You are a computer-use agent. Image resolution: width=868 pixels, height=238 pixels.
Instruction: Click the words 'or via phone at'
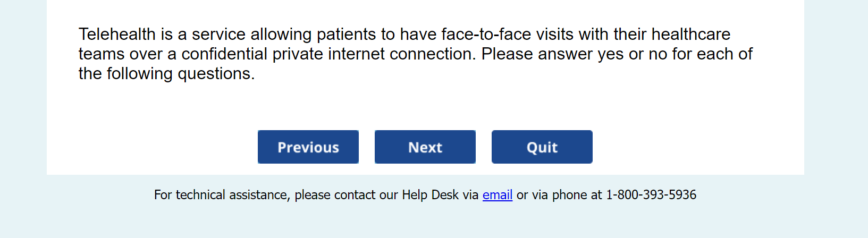(559, 195)
